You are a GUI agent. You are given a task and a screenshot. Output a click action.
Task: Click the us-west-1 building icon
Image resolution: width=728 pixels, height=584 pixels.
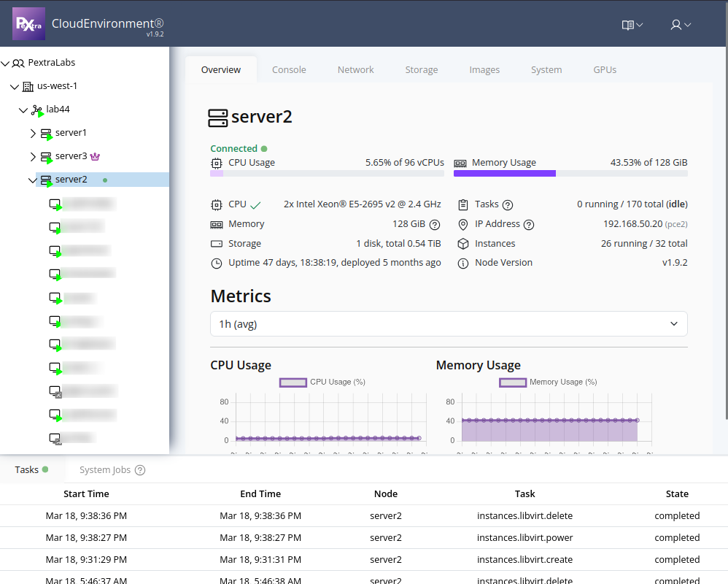[x=28, y=86]
